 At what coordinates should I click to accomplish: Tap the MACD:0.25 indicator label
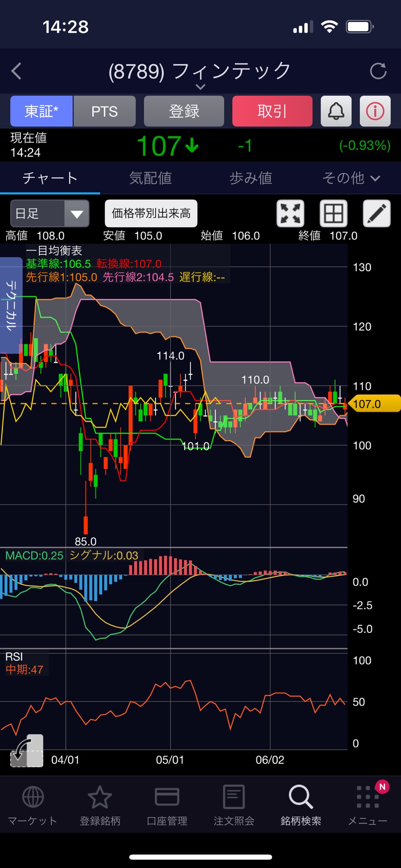[x=34, y=555]
